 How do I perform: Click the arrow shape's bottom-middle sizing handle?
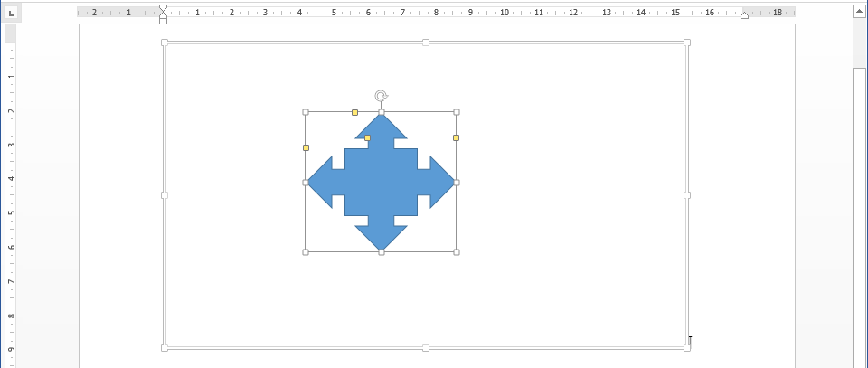(x=382, y=252)
